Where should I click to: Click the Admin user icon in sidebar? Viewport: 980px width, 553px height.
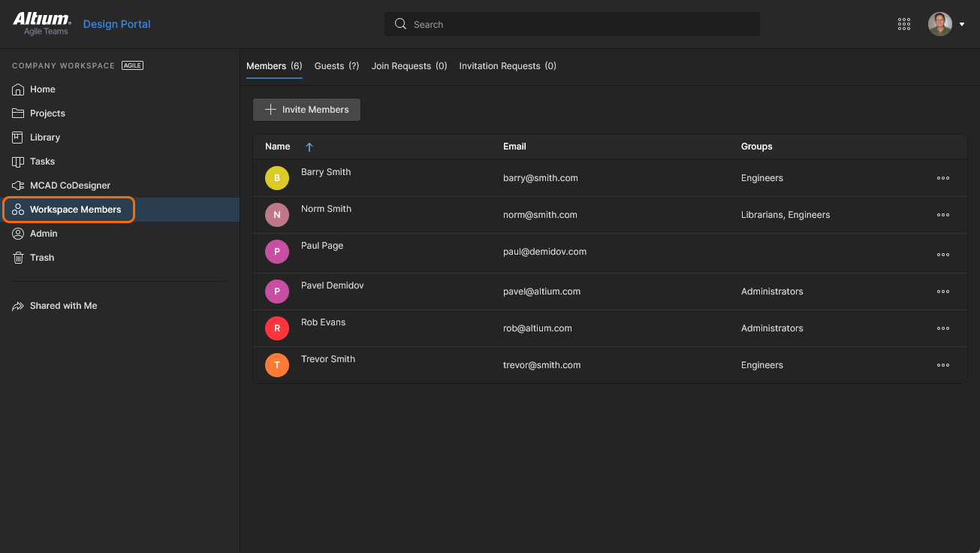pos(18,234)
